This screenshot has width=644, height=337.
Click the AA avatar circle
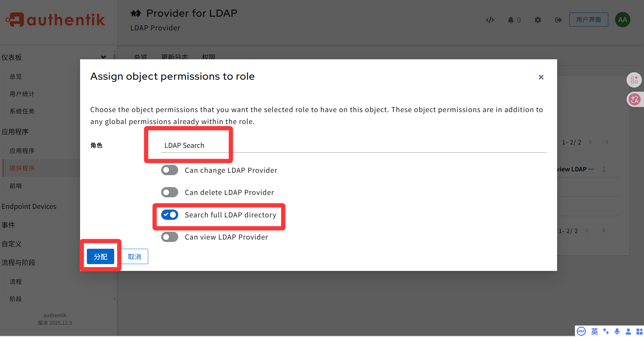(623, 19)
